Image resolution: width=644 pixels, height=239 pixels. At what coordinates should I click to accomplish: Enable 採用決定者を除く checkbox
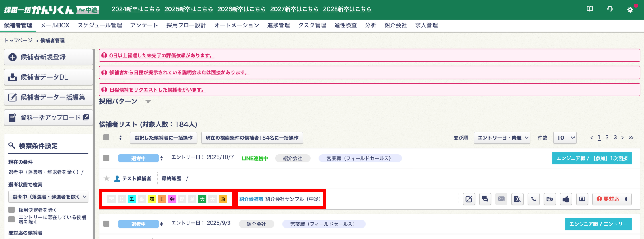(12, 210)
